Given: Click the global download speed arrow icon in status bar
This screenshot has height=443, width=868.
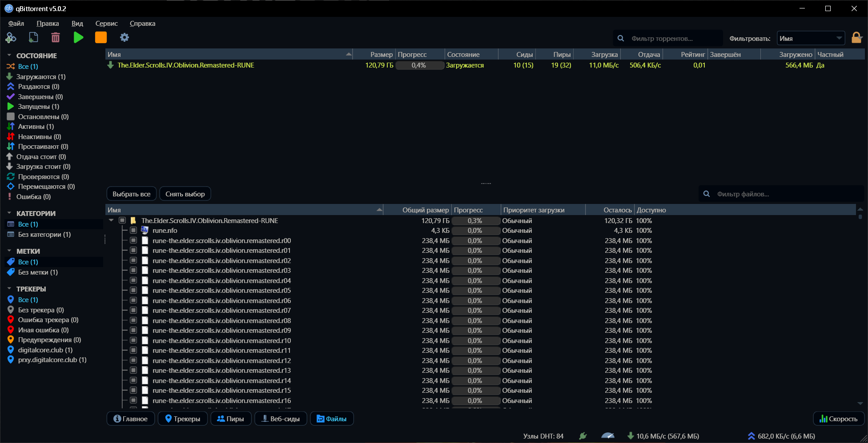Looking at the screenshot, I should point(631,436).
